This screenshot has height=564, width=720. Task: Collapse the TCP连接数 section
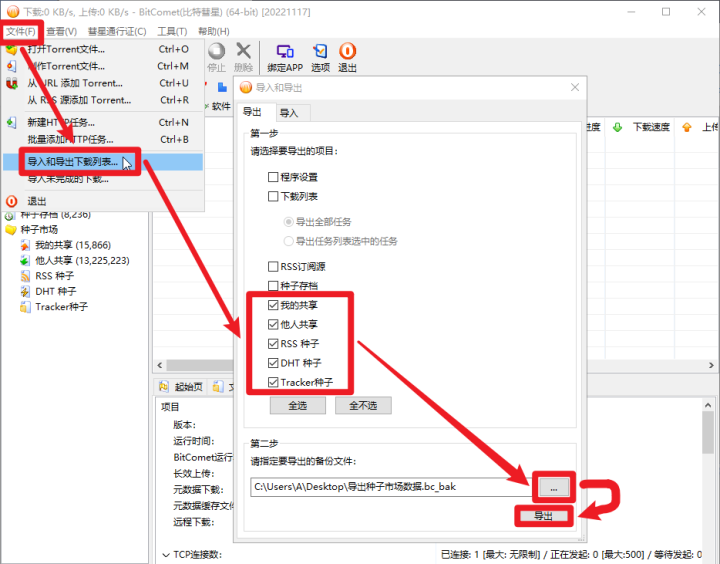point(166,555)
